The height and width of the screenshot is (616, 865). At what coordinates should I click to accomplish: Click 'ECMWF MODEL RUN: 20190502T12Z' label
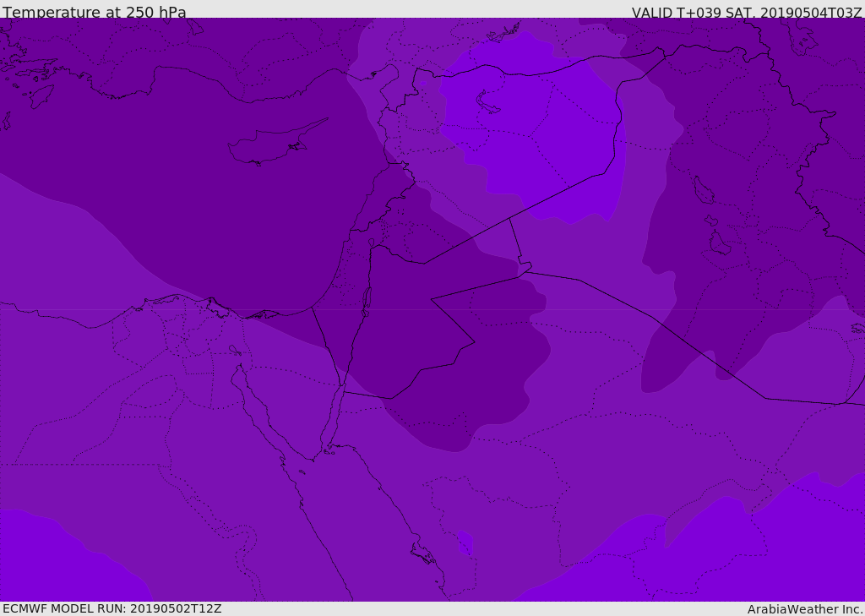[x=112, y=608]
